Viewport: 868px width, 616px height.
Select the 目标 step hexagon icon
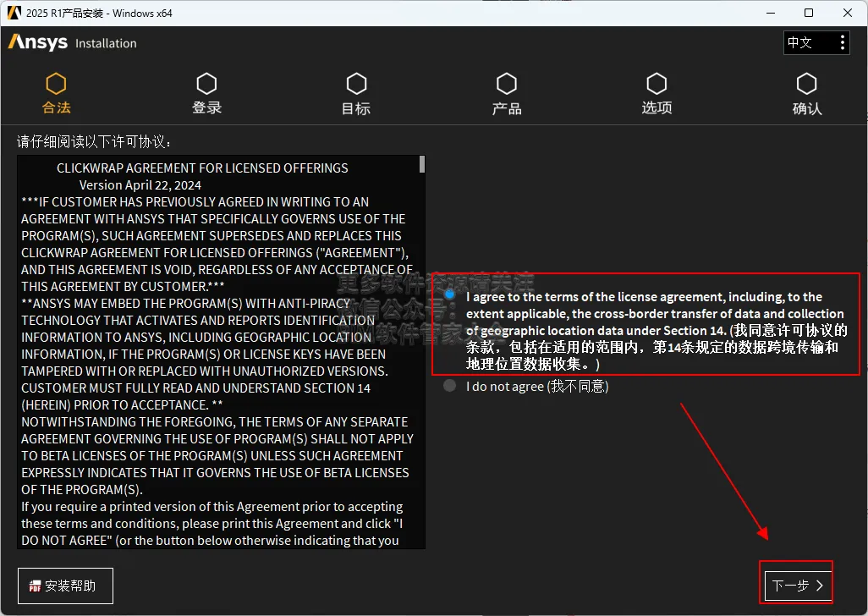click(356, 84)
